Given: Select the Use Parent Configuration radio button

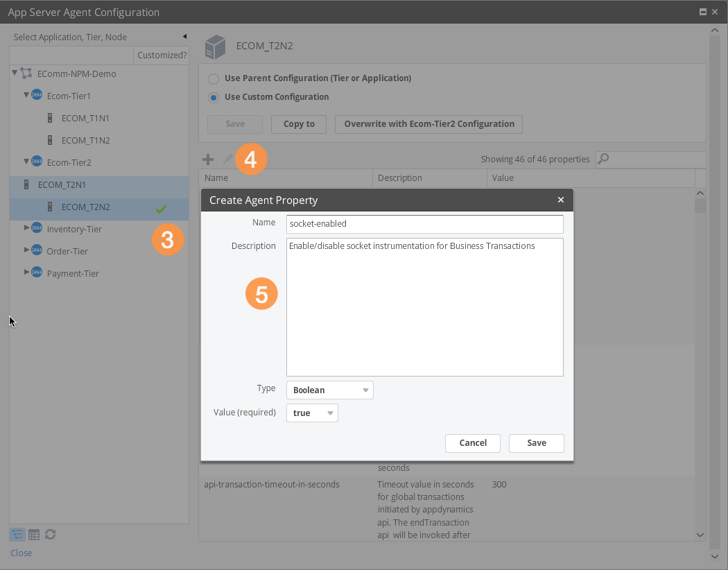Looking at the screenshot, I should point(214,78).
